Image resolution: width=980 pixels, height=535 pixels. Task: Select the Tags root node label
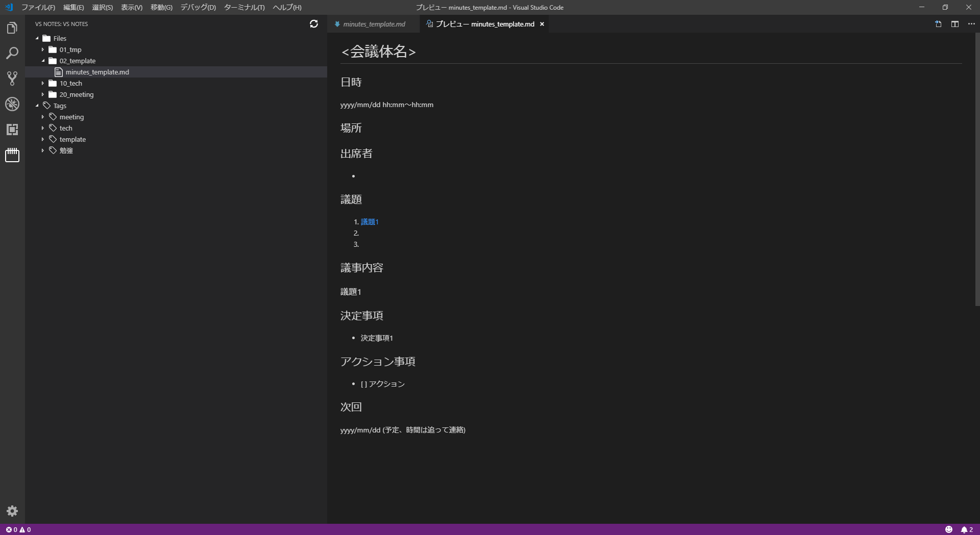click(x=60, y=106)
